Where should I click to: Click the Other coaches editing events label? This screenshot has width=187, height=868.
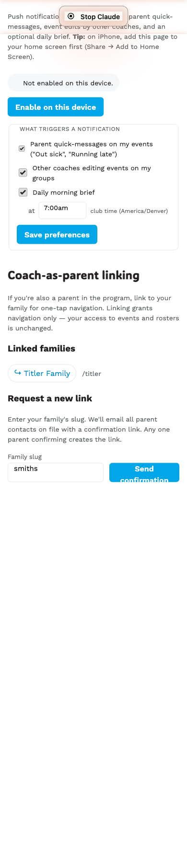[x=92, y=173]
